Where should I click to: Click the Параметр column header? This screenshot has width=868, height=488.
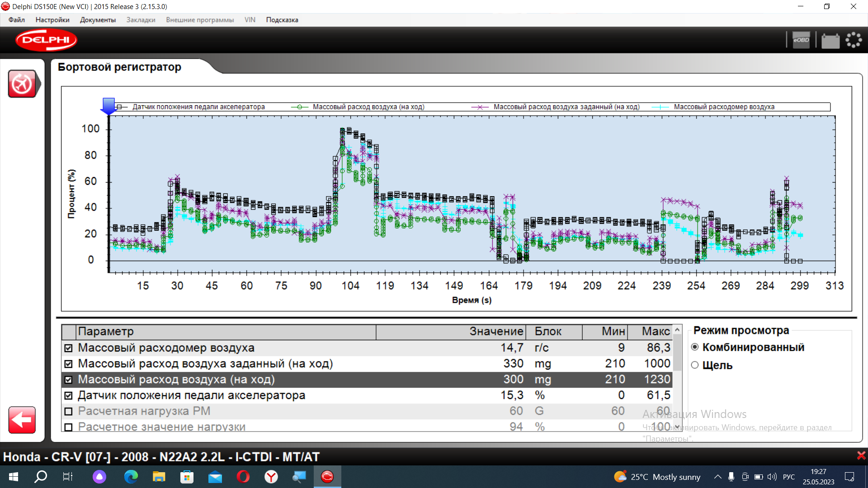226,332
